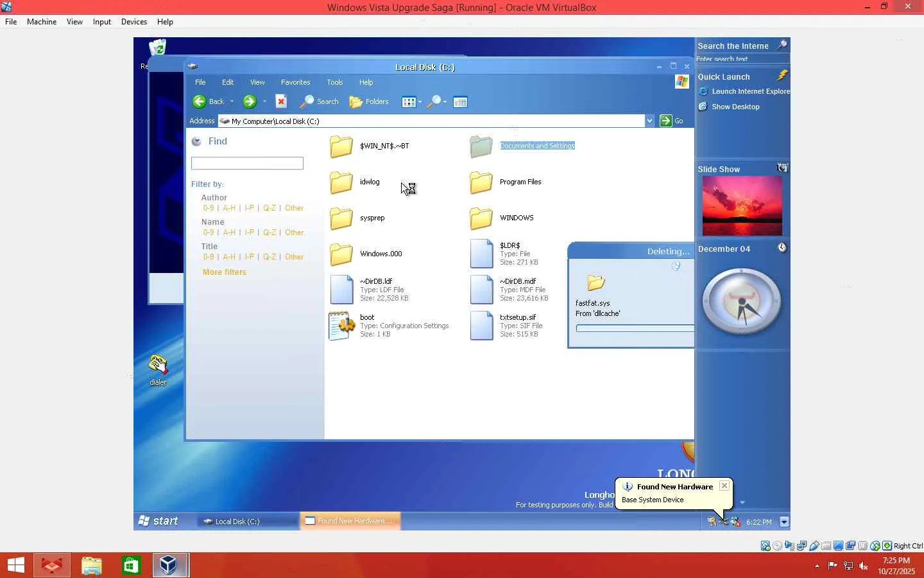Screen dimensions: 924x578
Task: Click the Slide Show sunset thumbnail
Action: [742, 206]
